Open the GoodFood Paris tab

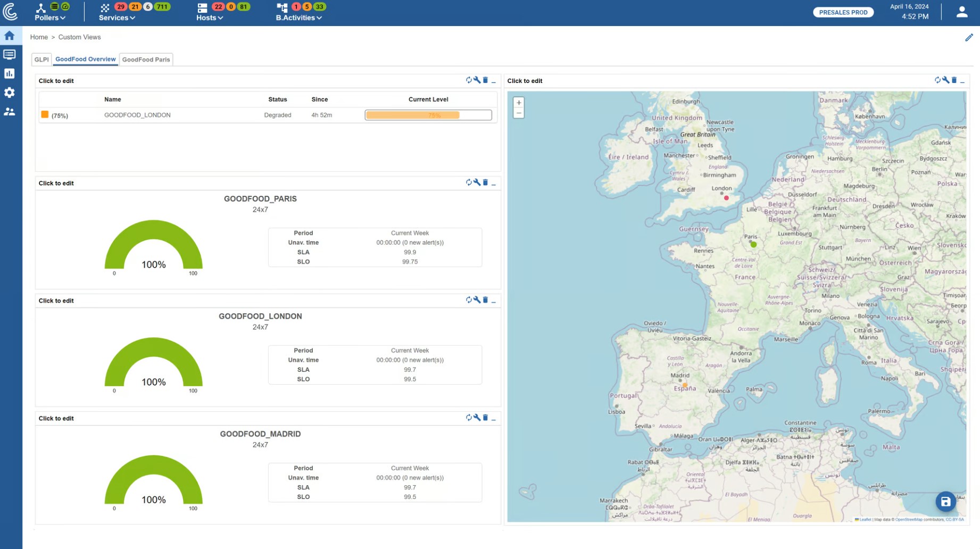coord(146,59)
